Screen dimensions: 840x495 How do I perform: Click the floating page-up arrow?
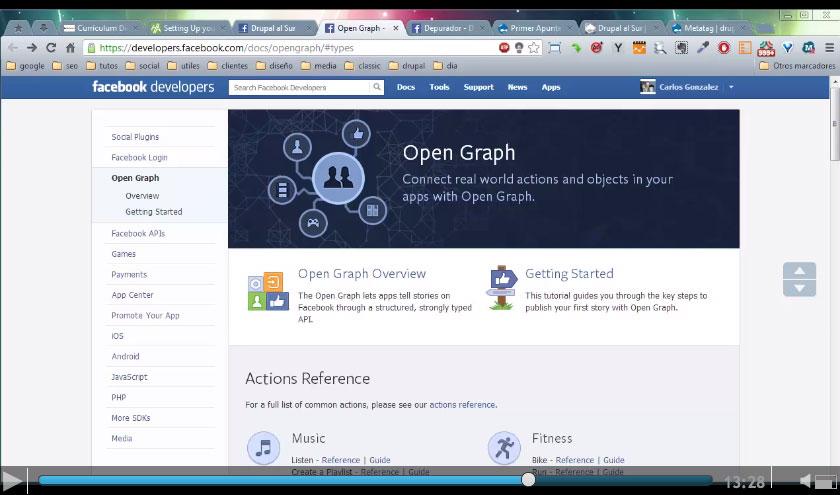pos(799,271)
